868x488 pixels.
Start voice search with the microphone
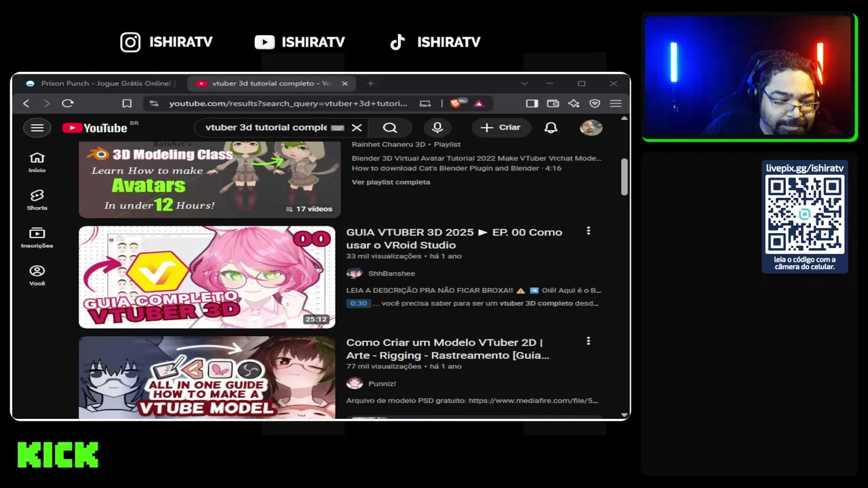(437, 127)
